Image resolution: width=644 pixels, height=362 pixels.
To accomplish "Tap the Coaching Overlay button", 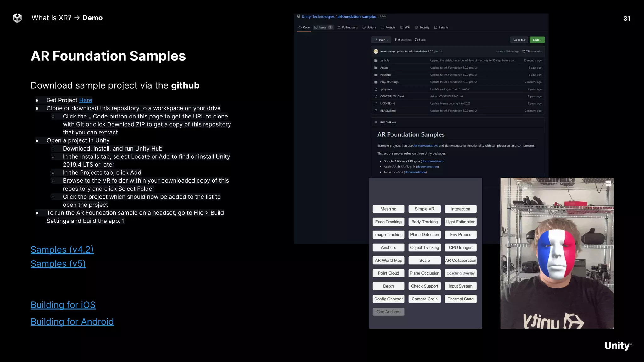I will pos(461,273).
